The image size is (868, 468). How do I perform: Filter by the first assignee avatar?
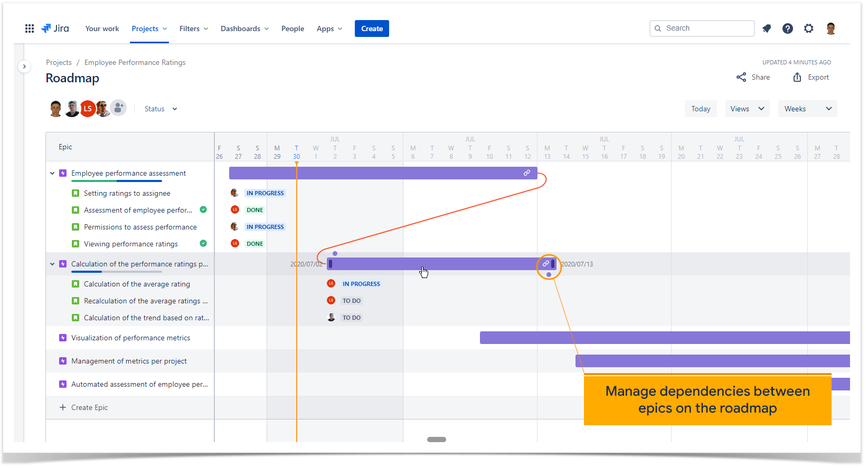56,109
